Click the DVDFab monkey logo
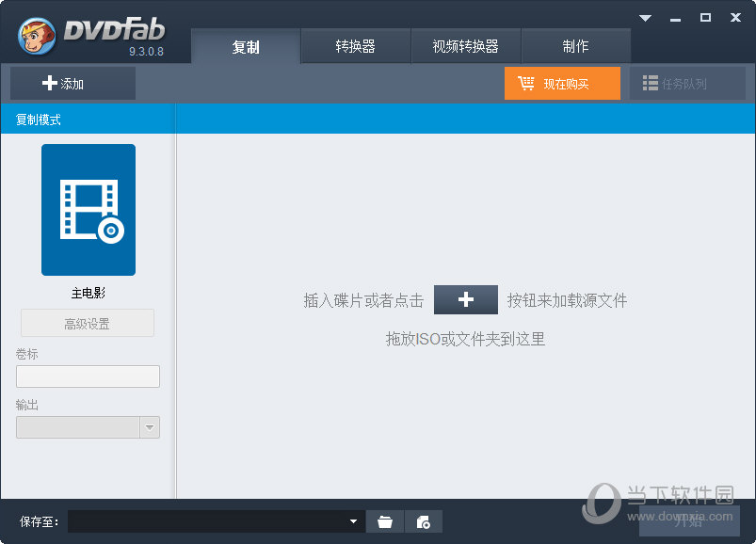The image size is (756, 544). point(37,37)
